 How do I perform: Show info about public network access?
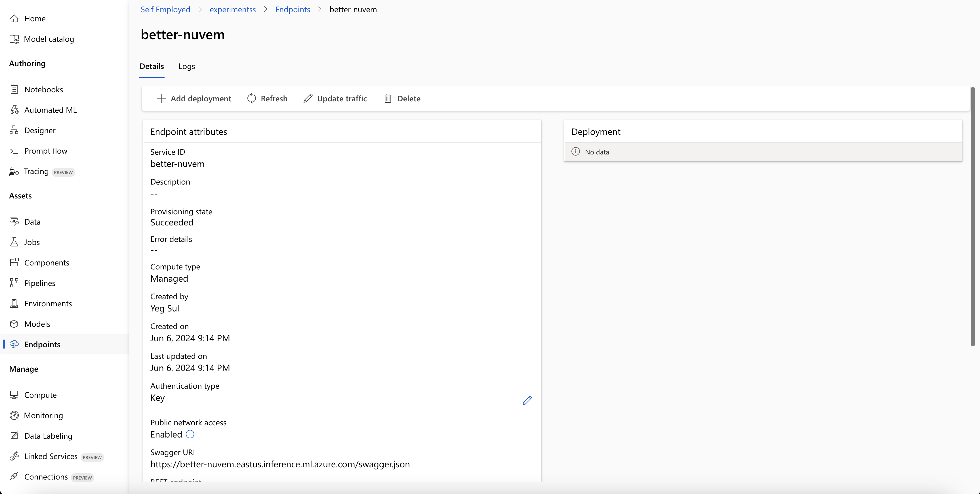click(x=190, y=434)
